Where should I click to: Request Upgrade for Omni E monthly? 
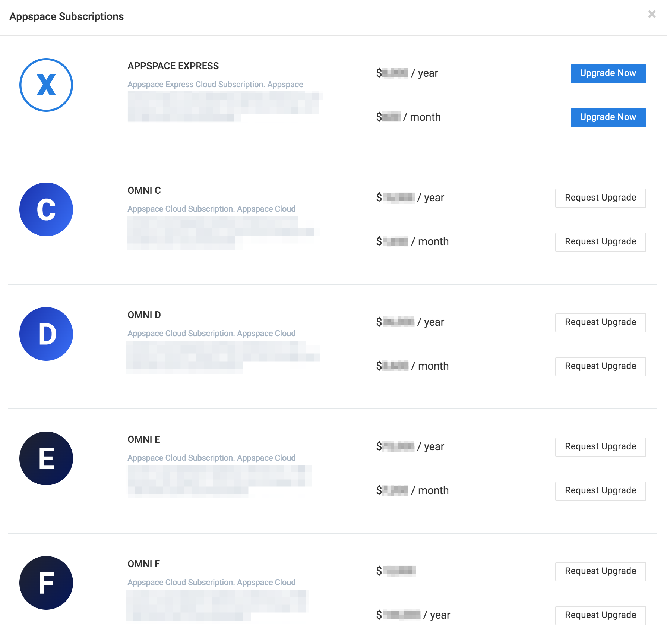coord(600,491)
